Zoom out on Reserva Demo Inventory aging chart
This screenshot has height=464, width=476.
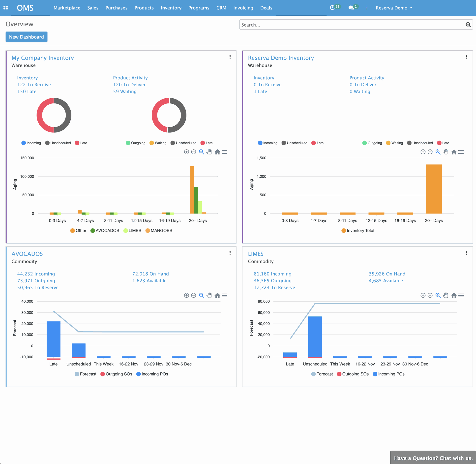[x=430, y=152]
